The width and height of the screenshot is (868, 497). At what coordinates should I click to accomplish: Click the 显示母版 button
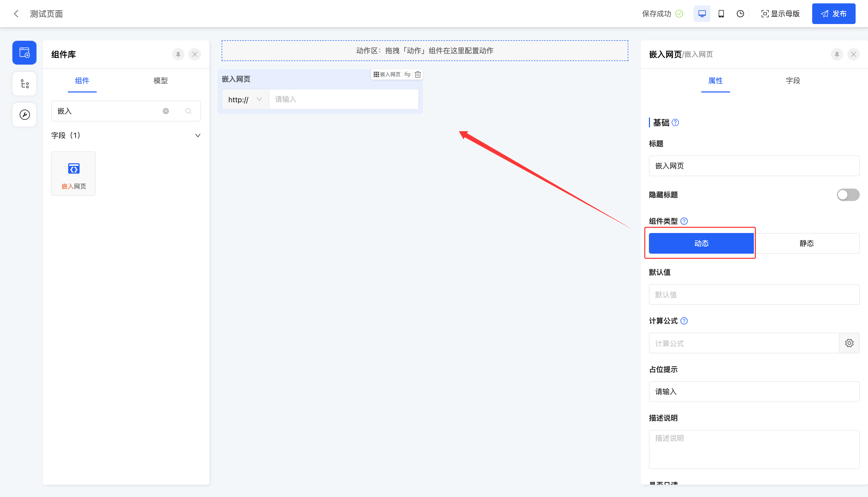point(780,14)
